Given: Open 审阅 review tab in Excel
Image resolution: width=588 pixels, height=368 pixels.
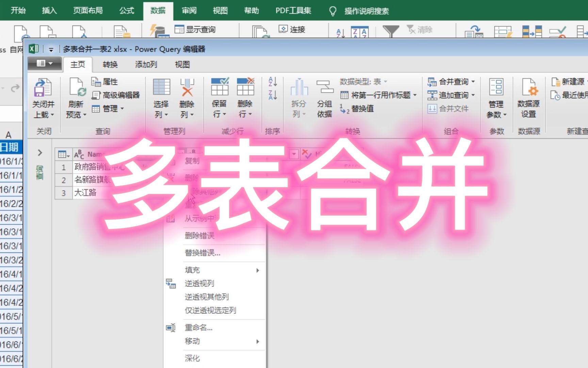Looking at the screenshot, I should (189, 11).
